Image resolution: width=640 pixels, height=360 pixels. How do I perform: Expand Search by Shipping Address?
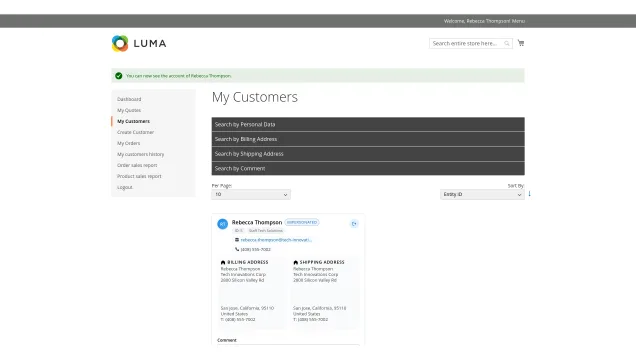point(368,154)
